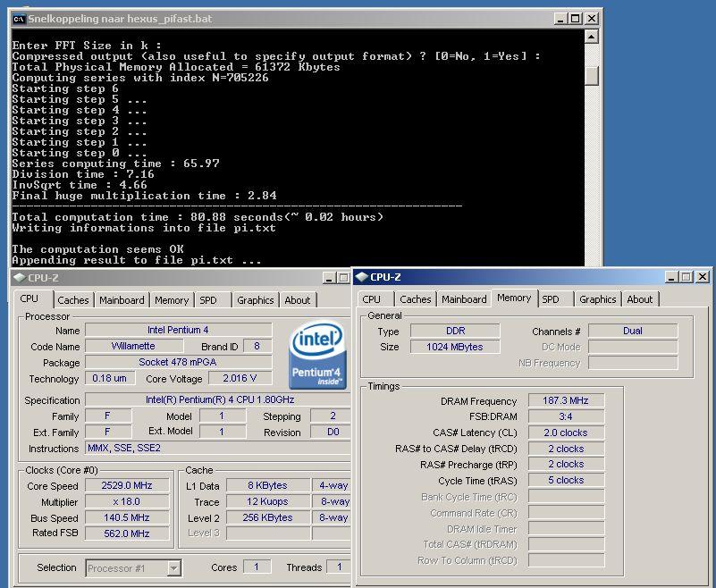Viewport: 716px width, 588px height.
Task: Click the Cores count field
Action: coord(257,567)
